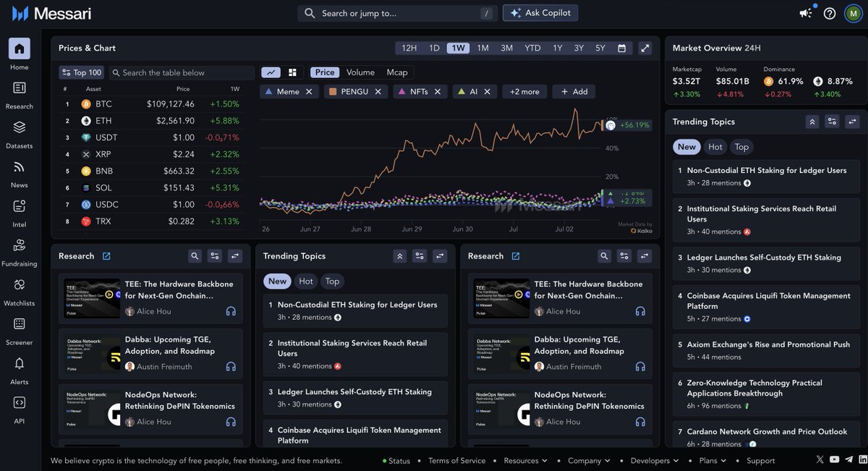Remove the PENGU series from chart

point(378,92)
